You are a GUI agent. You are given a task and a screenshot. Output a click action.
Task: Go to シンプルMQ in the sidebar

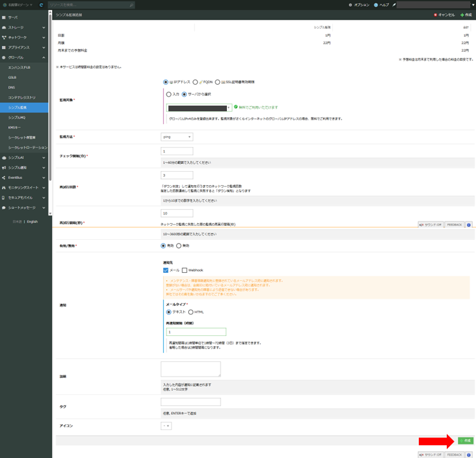[17, 117]
